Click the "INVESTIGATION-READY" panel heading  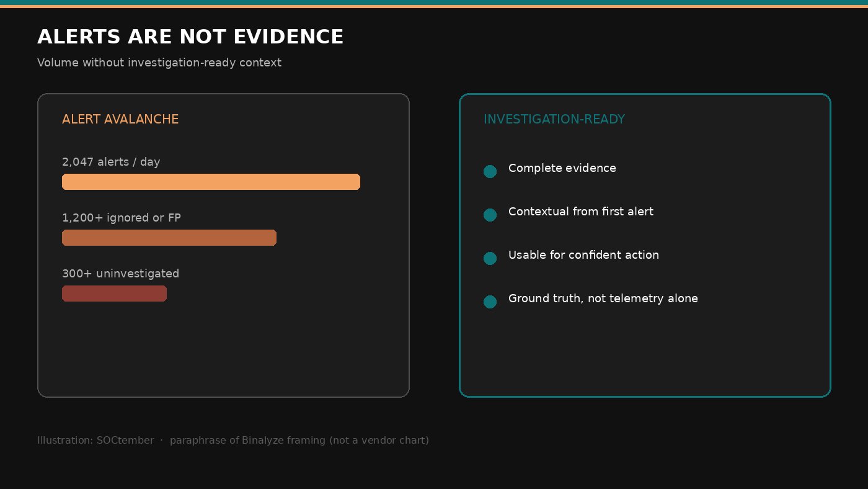point(554,119)
